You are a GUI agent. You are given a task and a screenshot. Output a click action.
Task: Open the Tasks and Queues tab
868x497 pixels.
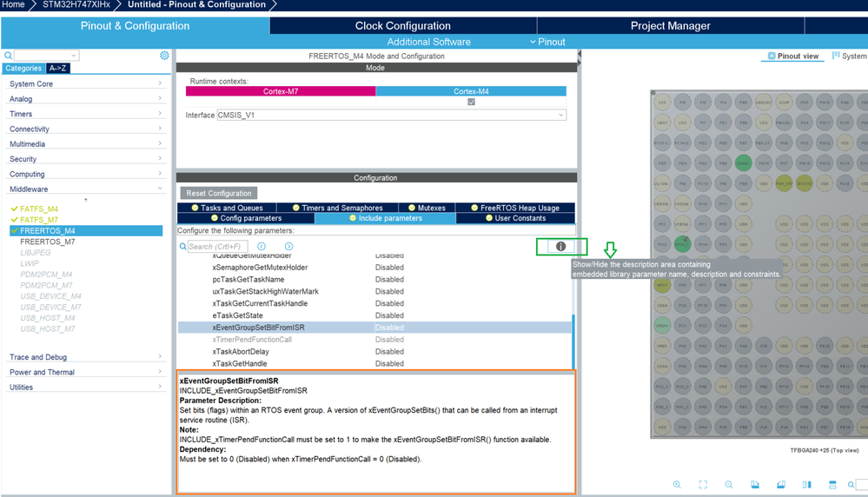227,208
